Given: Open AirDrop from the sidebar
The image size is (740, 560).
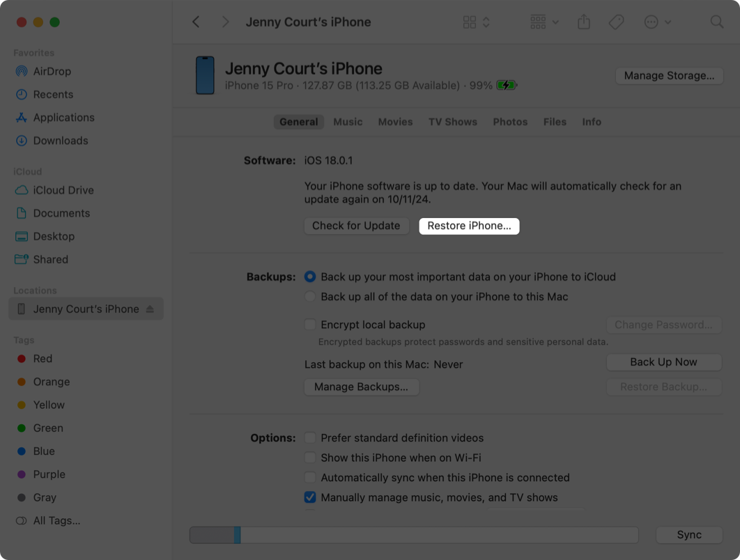Looking at the screenshot, I should (52, 71).
